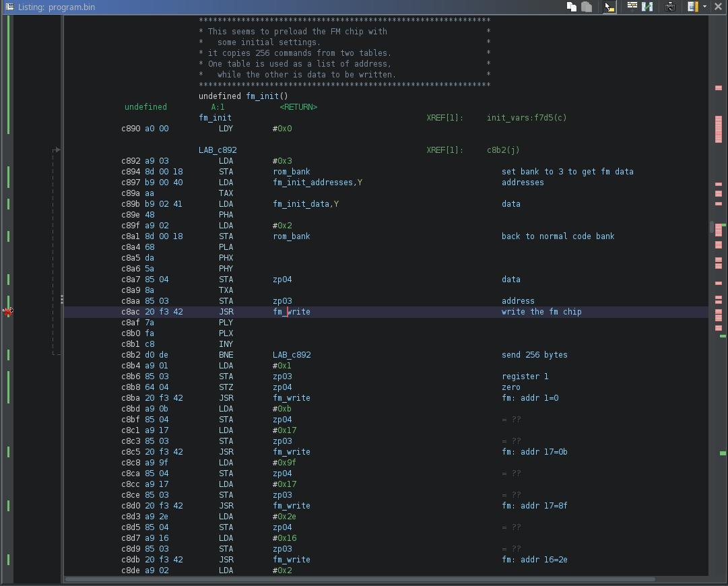Click the 'set bank to 3' comment
The height and width of the screenshot is (586, 728).
pos(567,172)
